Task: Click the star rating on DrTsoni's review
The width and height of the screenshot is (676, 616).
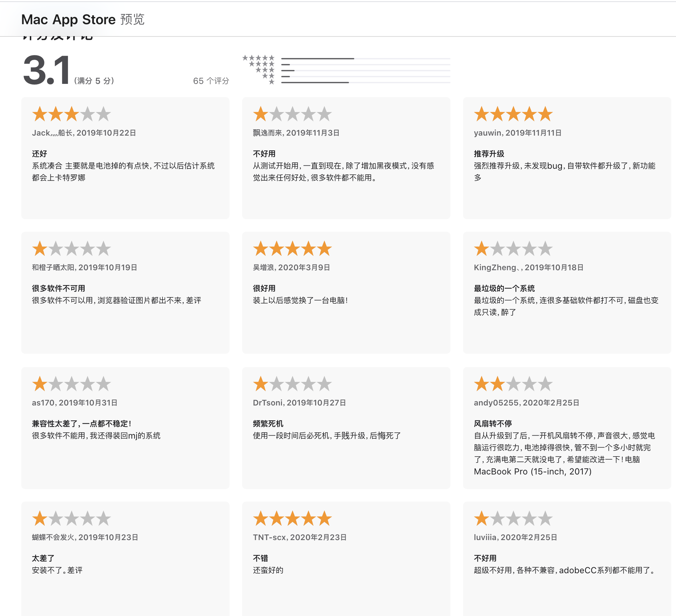Action: 293,384
